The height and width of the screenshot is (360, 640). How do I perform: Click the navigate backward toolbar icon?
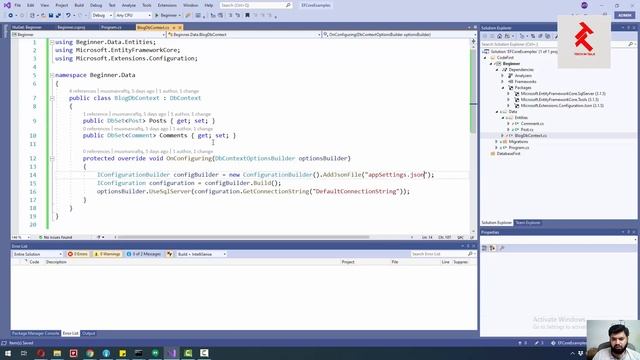pyautogui.click(x=10, y=16)
